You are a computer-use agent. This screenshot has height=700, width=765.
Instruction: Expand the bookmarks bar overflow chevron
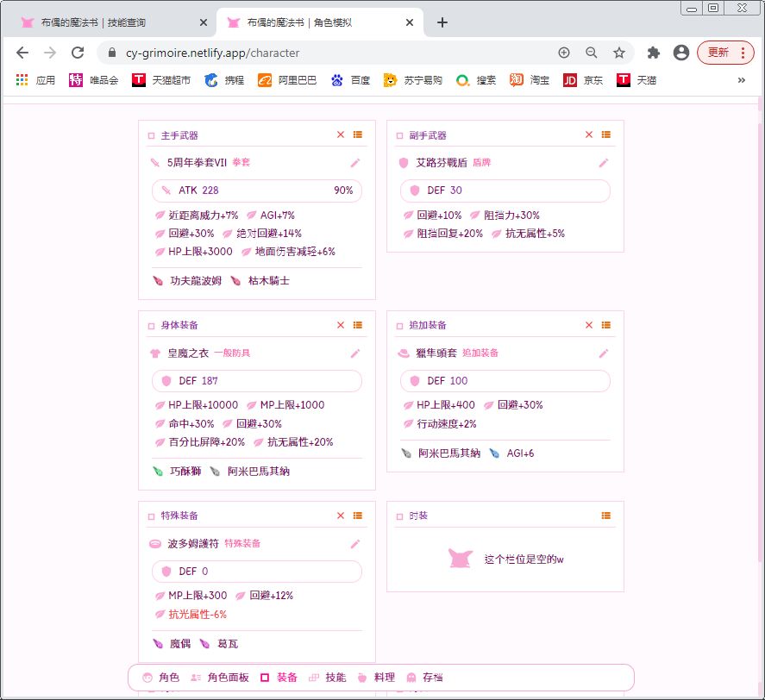click(742, 80)
